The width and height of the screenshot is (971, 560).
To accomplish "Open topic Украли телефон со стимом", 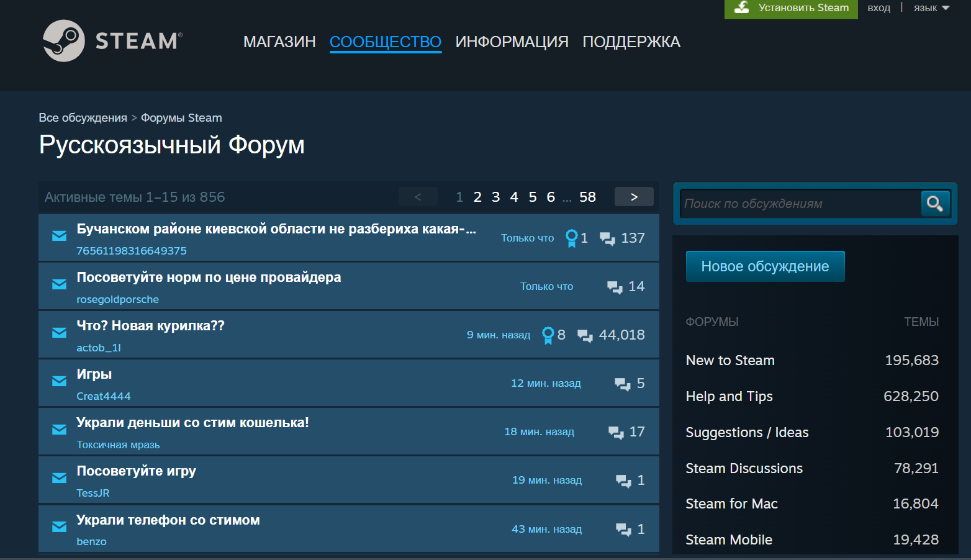I will (168, 520).
